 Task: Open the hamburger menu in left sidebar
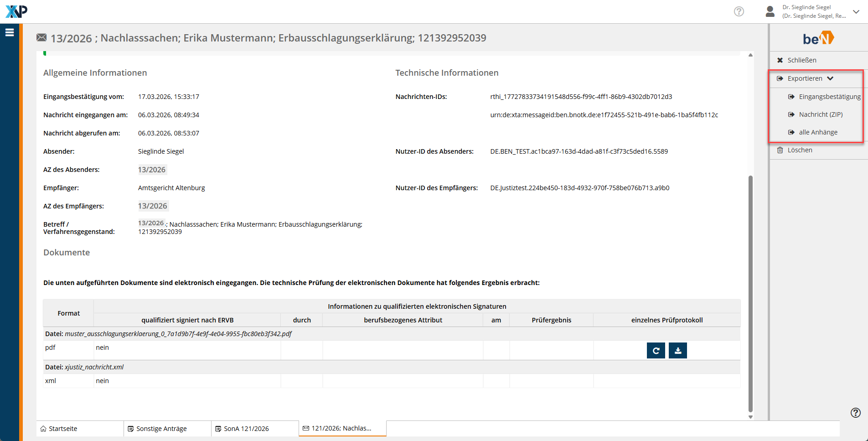(10, 32)
